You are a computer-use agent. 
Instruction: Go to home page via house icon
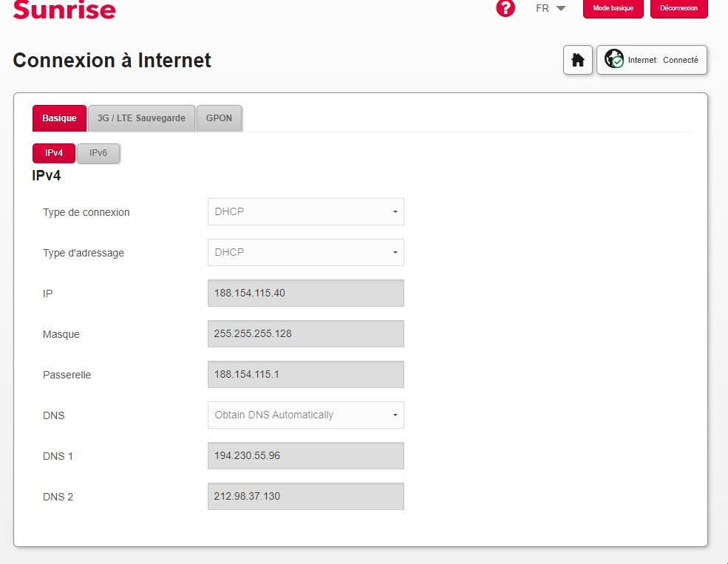click(578, 60)
